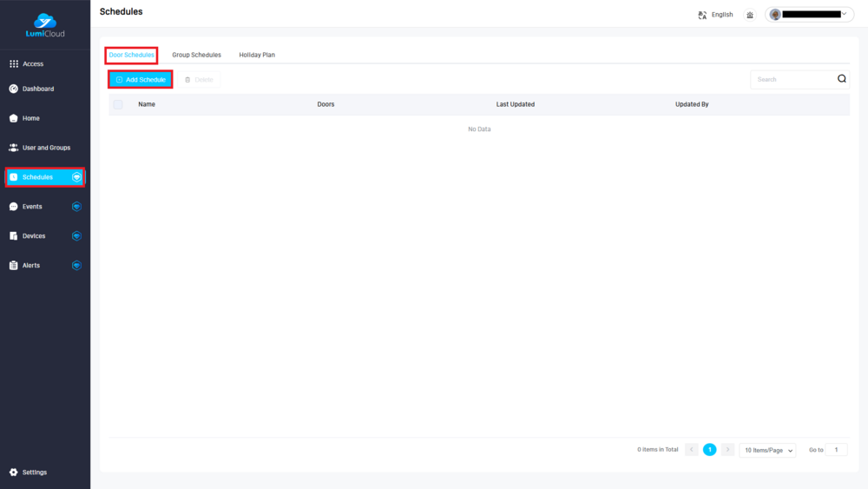Open the Access section in sidebar
The image size is (868, 489).
coord(32,64)
